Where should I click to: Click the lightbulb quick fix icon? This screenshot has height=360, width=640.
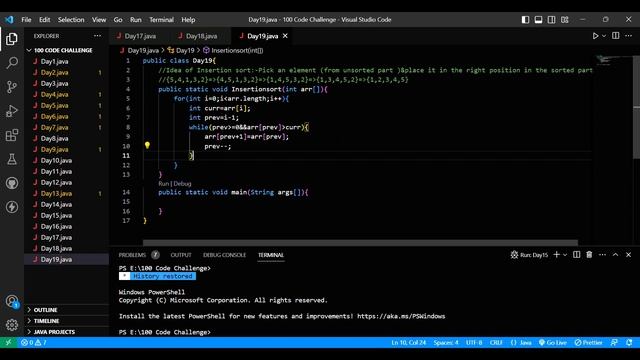coord(147,145)
